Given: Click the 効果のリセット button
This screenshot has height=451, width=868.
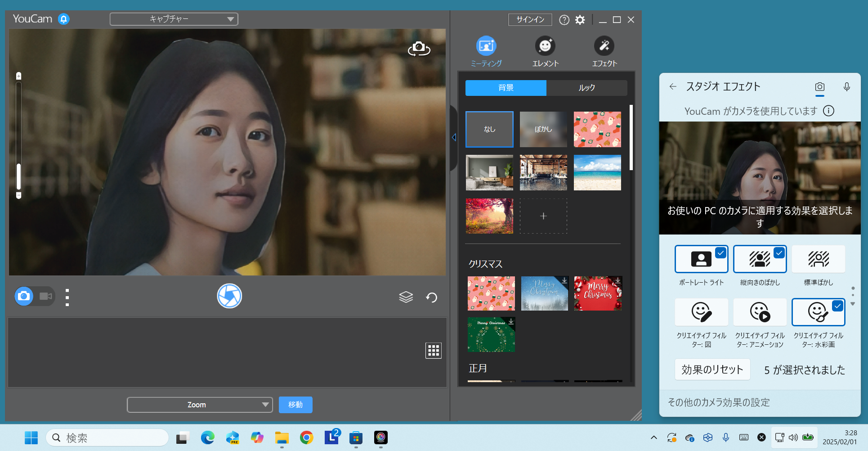Looking at the screenshot, I should pos(712,370).
